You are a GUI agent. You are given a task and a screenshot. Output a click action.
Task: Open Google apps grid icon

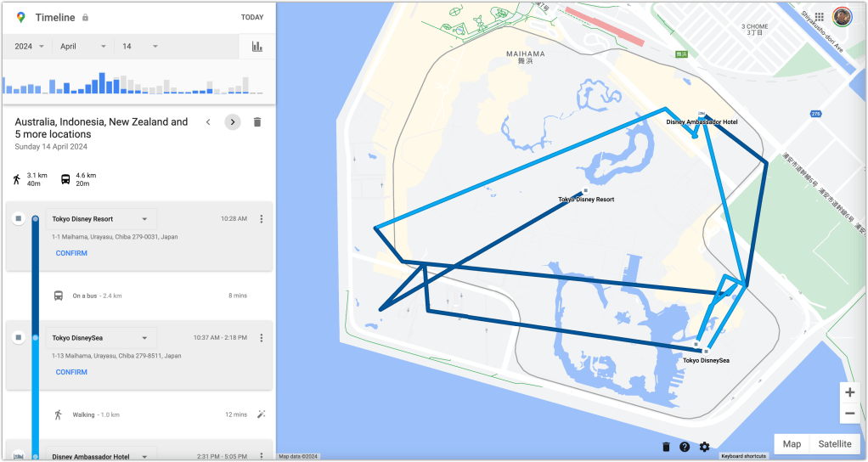click(820, 17)
